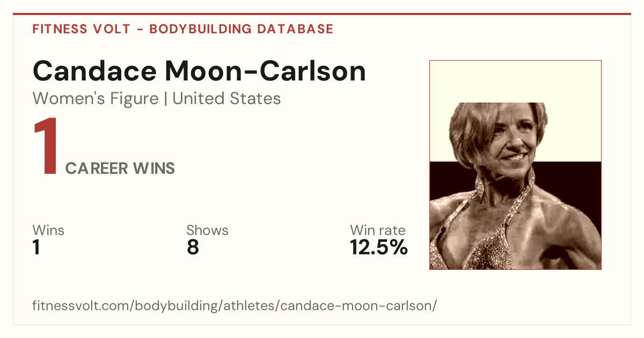This screenshot has height=338, width=644.
Task: Click the cream area atop the photo
Action: tap(515, 80)
